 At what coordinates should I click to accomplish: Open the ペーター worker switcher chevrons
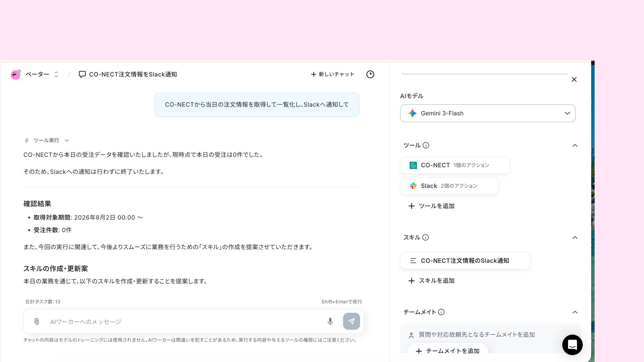(x=56, y=74)
